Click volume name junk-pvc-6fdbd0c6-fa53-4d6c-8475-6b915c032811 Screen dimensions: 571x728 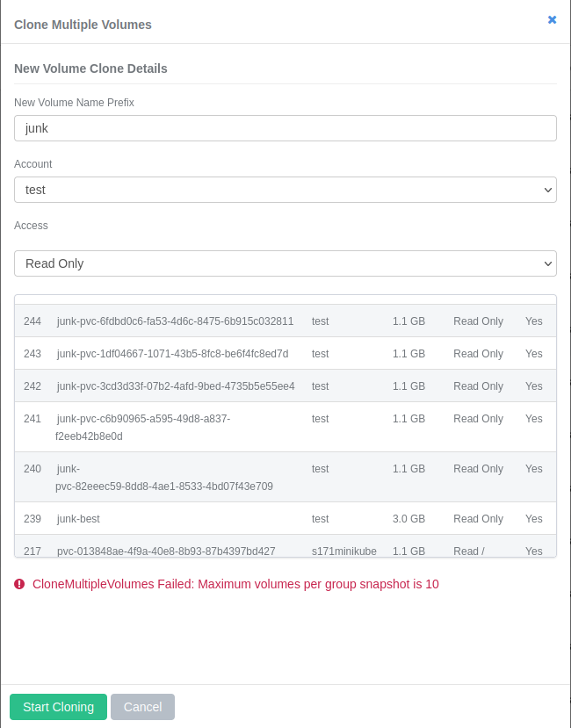pos(175,321)
